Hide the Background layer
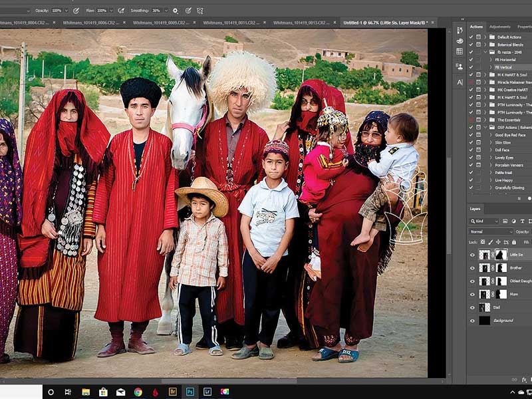 click(473, 320)
